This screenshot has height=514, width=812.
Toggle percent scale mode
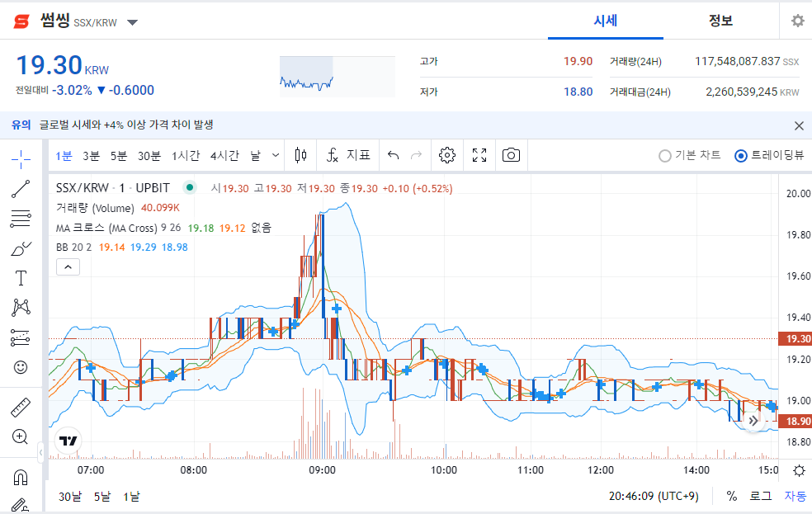coord(731,497)
